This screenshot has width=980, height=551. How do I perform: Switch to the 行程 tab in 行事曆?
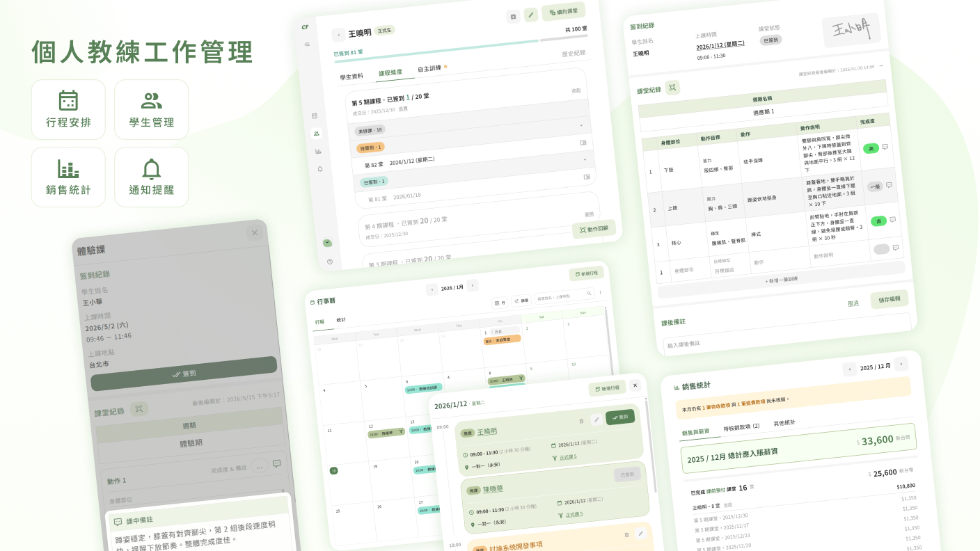click(319, 322)
